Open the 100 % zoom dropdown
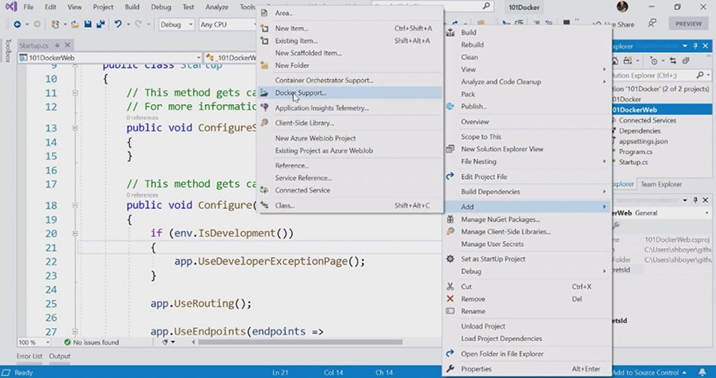The height and width of the screenshot is (378, 716). (x=34, y=342)
